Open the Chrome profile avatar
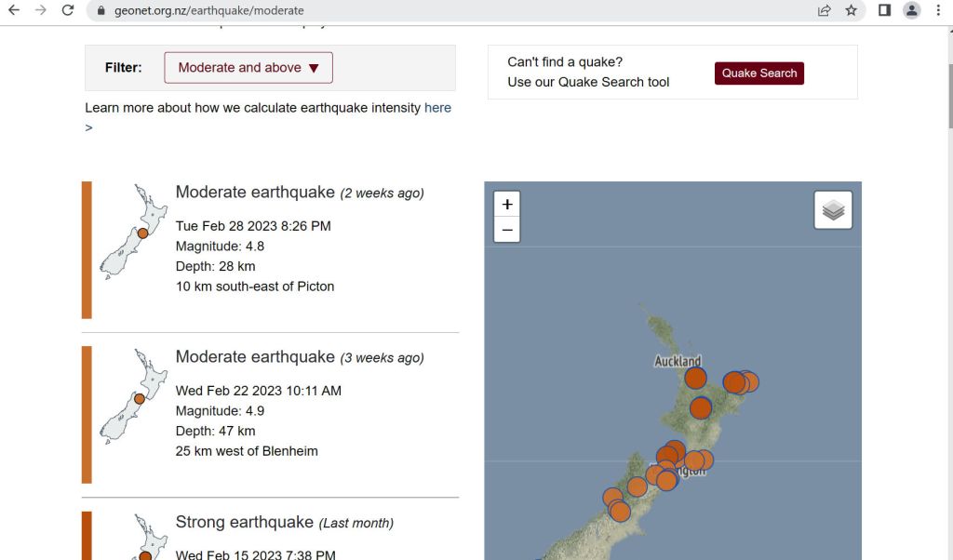 point(912,10)
